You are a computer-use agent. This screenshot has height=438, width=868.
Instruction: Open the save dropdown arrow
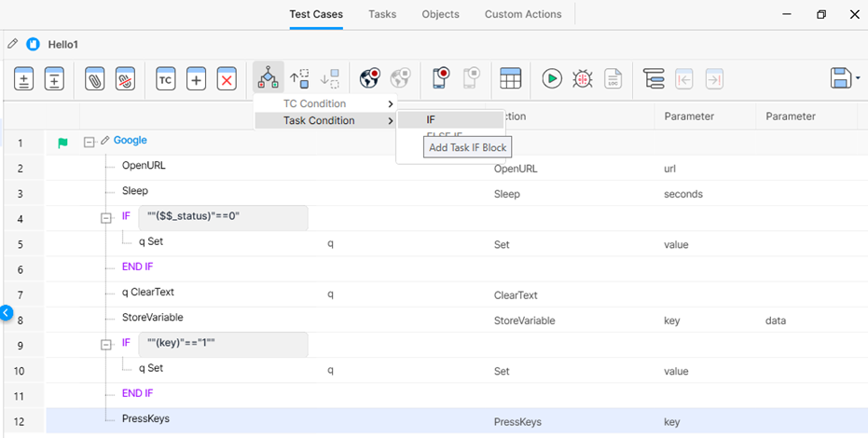point(857,79)
